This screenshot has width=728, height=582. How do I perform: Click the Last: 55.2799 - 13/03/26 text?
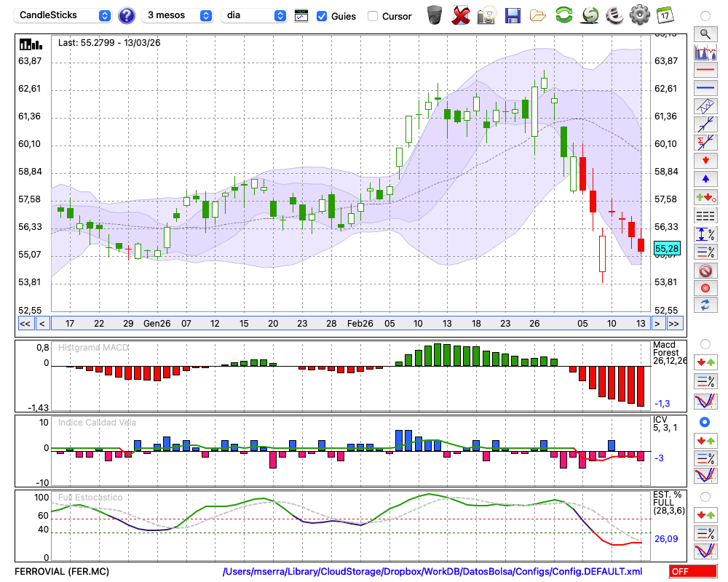point(109,43)
